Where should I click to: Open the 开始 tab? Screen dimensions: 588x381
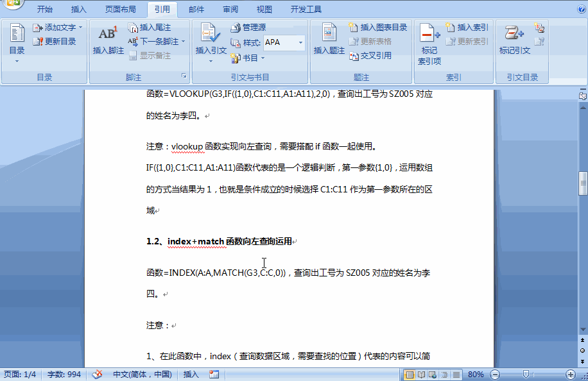pyautogui.click(x=45, y=10)
